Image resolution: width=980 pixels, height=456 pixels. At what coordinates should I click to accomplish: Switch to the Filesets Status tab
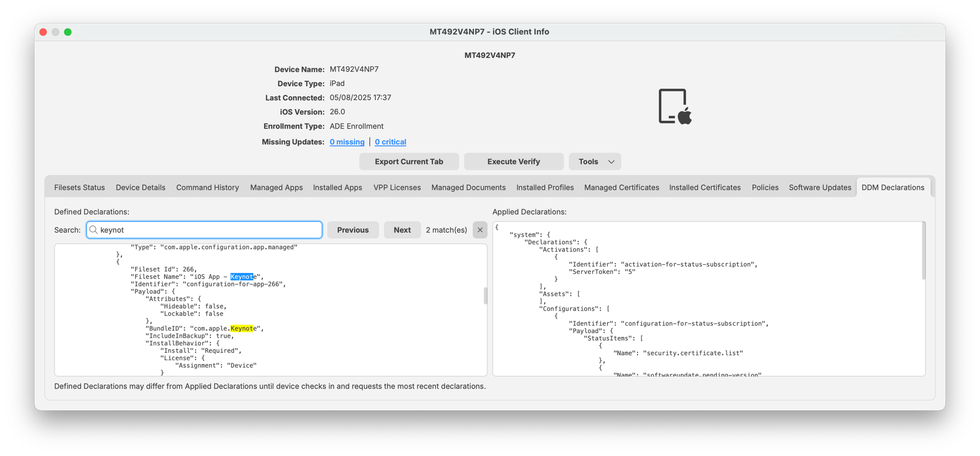coord(80,188)
